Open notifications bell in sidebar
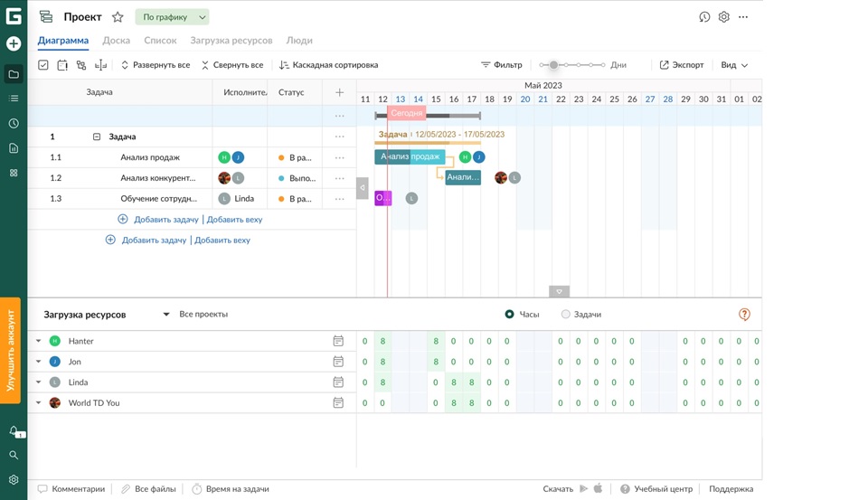 tap(14, 431)
